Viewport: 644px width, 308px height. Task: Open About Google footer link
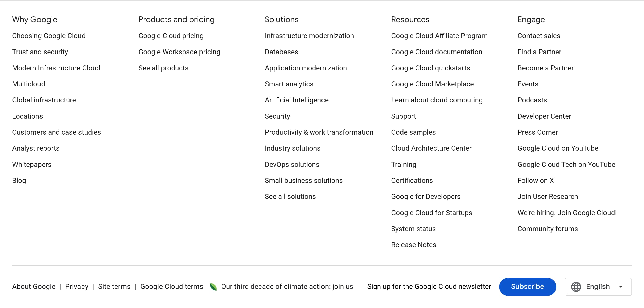coord(34,287)
